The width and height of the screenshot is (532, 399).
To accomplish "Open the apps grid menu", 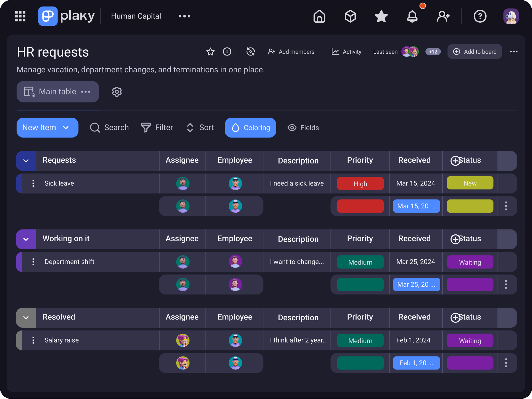I will [20, 16].
